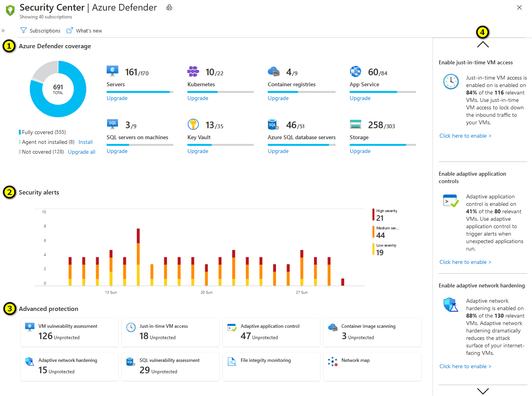532x396 pixels.
Task: Click the application control checkmark icon in insights
Action: [x=451, y=201]
